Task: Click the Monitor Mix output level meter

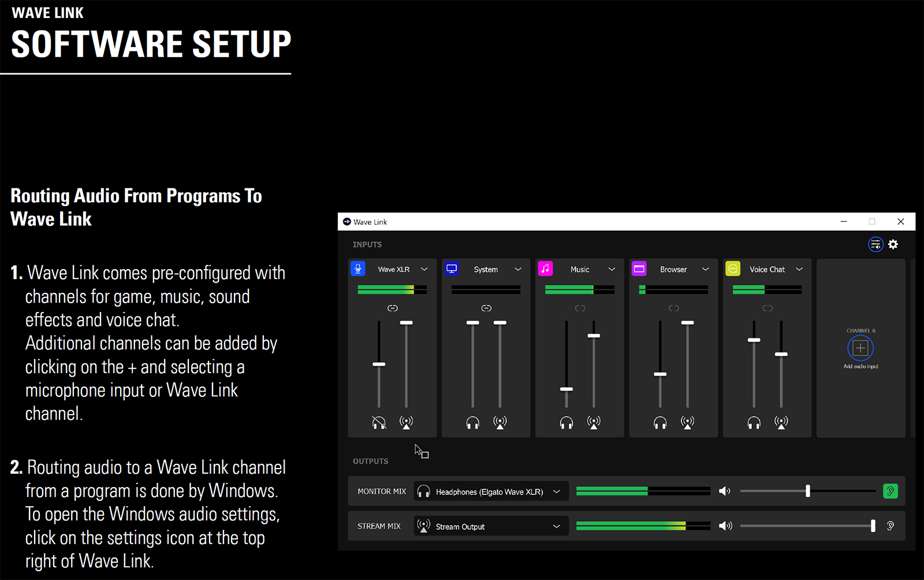Action: pos(643,491)
